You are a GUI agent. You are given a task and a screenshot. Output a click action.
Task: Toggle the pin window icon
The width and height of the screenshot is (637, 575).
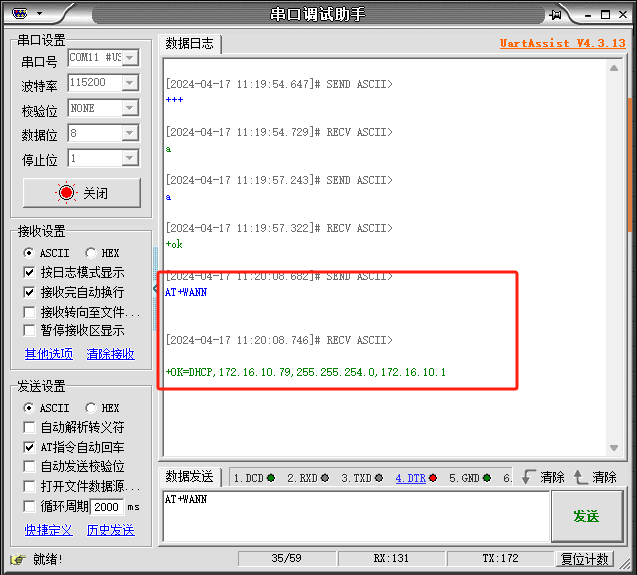(x=555, y=15)
